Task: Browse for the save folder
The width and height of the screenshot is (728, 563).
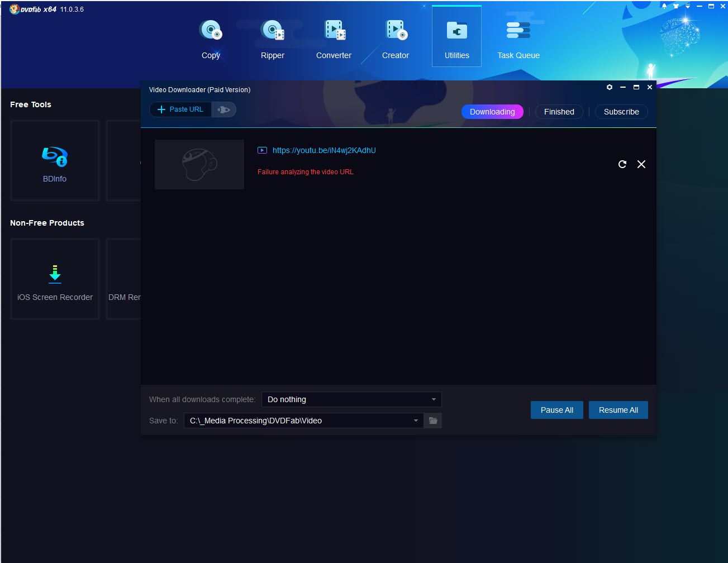Action: (433, 421)
